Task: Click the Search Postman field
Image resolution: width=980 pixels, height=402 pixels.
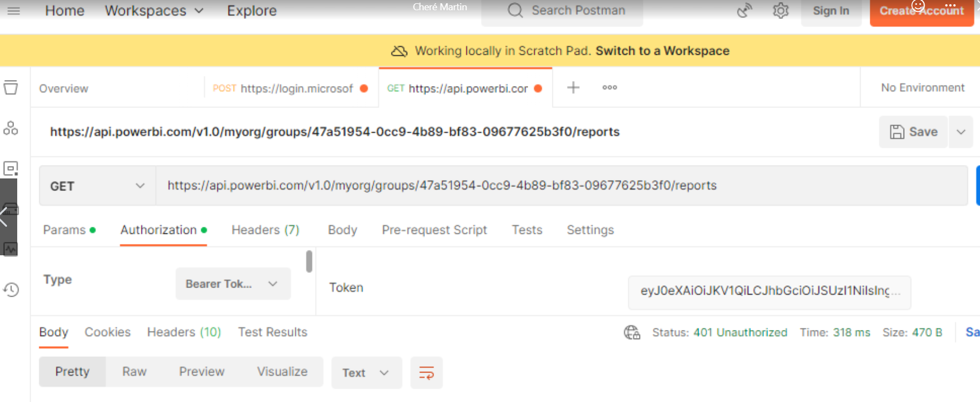Action: 562,11
